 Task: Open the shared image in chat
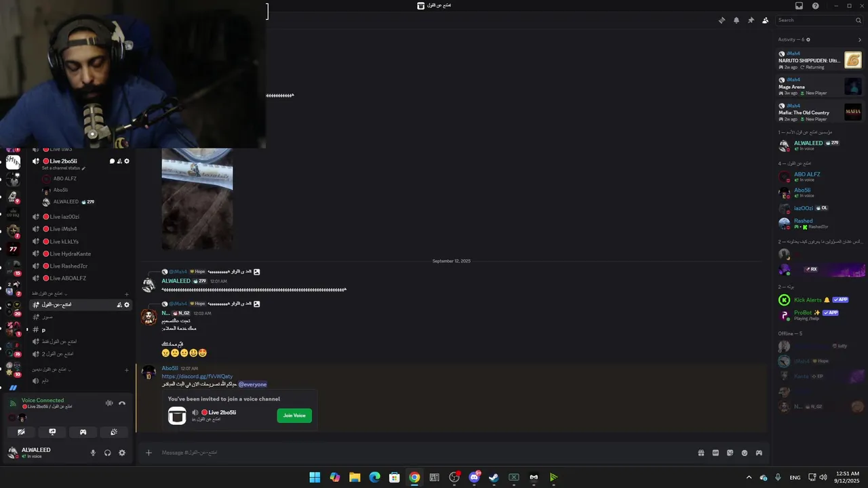tap(197, 199)
